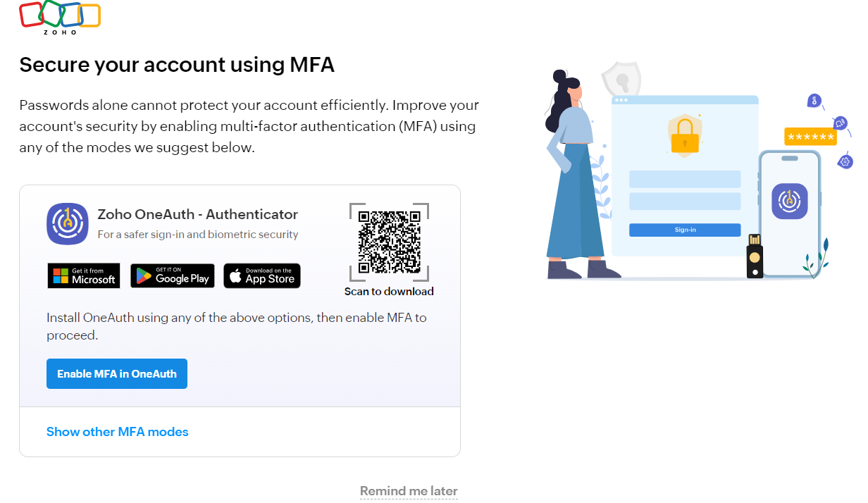Click the Zoho logo
Viewport: 868px width, 503px height.
60,18
